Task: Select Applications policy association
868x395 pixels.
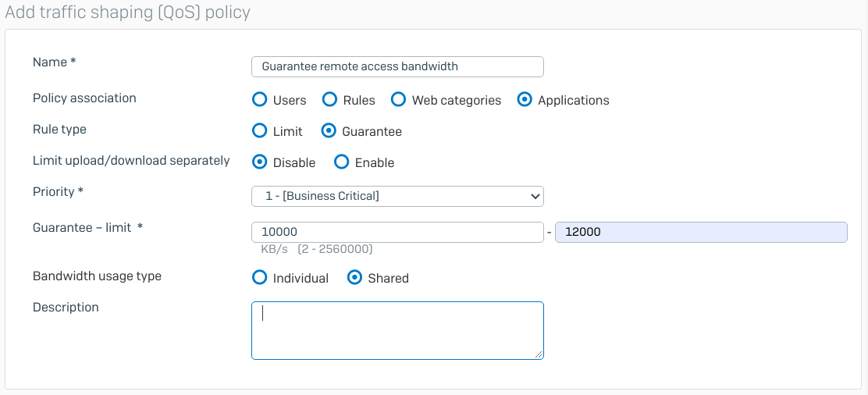Action: [525, 100]
